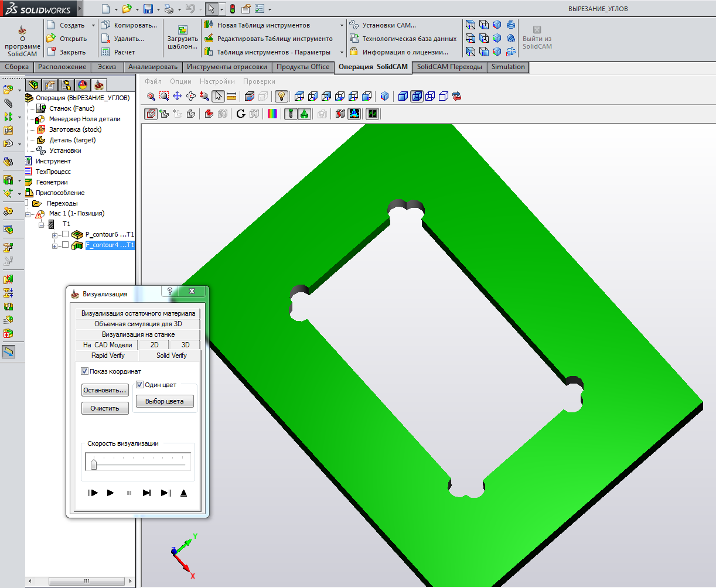This screenshot has height=588, width=716.
Task: Toggle the light bulb icon in the simulation toolbar
Action: point(282,96)
